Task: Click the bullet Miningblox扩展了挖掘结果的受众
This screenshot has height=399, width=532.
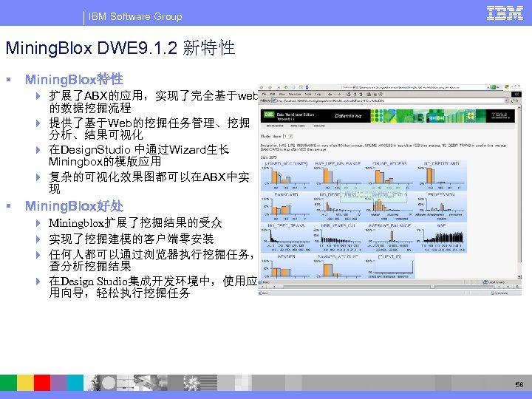Action: pyautogui.click(x=135, y=223)
